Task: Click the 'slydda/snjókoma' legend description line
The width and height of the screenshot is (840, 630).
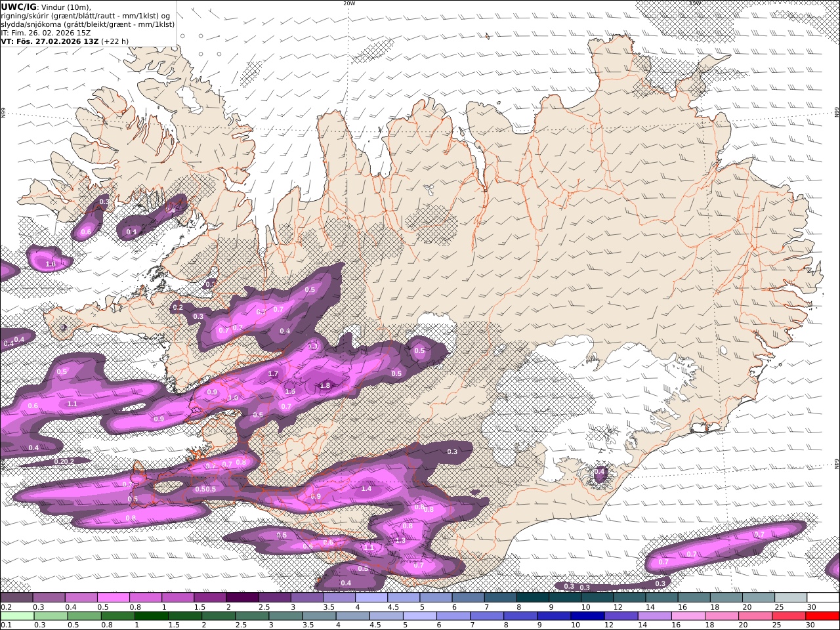Action: pos(88,24)
